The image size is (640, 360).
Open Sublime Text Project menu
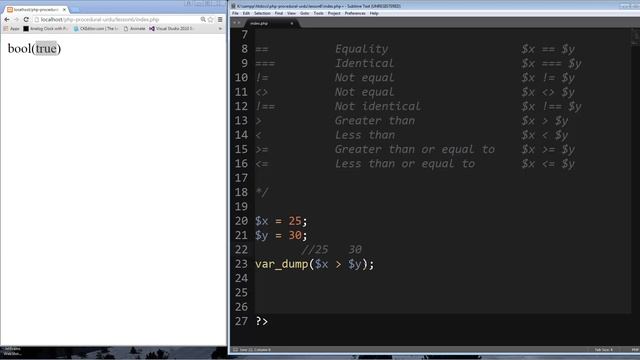334,13
